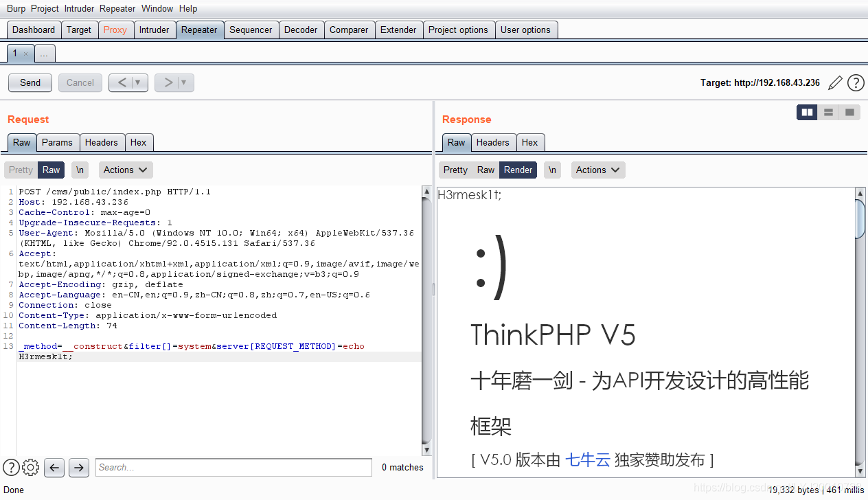Switch to the Decoder tab
868x500 pixels.
coord(301,30)
